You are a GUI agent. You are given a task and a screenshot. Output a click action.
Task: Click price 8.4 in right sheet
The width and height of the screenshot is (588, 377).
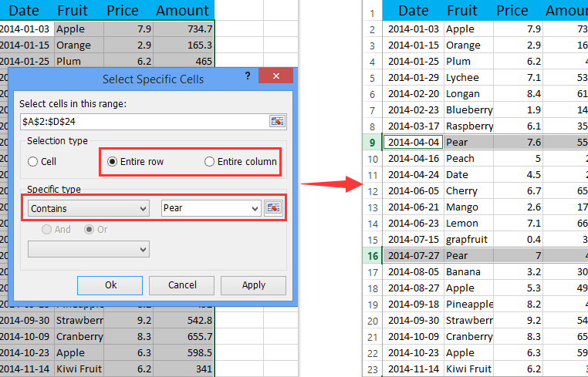(519, 94)
